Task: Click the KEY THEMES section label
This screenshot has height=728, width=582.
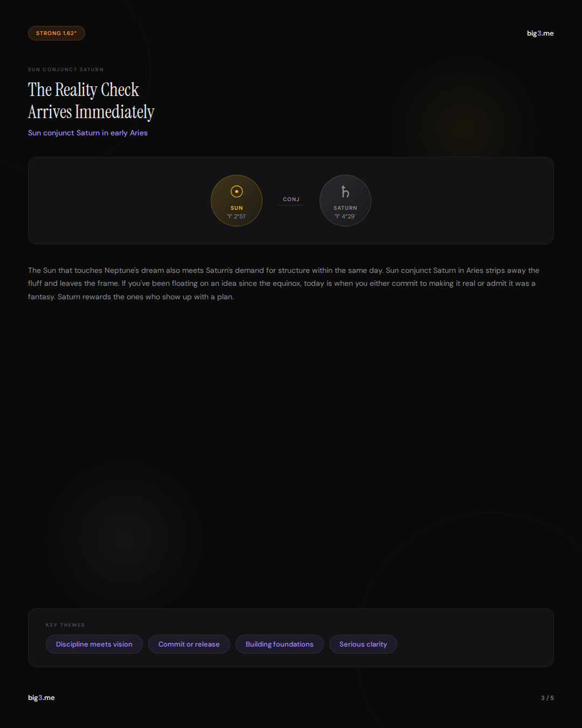Action: click(65, 625)
